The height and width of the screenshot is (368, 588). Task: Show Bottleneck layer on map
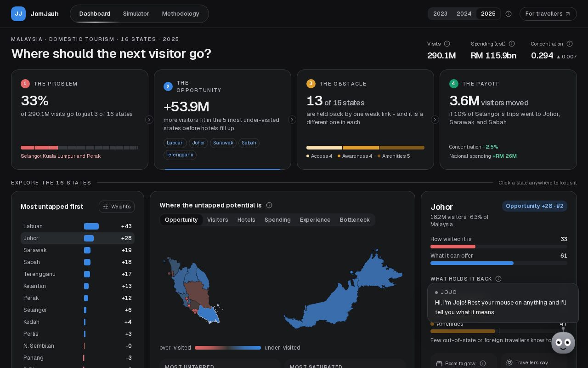(x=355, y=220)
